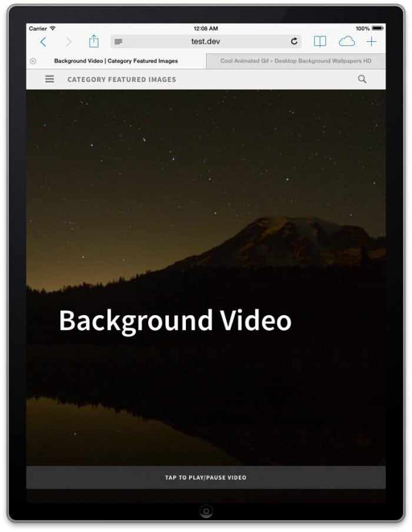Tap the test.dev address field
Viewport: 412px width, 532px height.
pyautogui.click(x=205, y=41)
